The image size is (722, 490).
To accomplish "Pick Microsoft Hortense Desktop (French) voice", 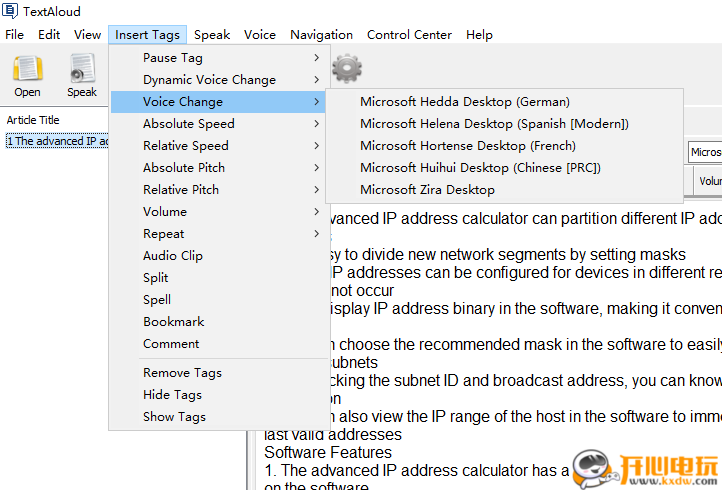I will [x=467, y=146].
